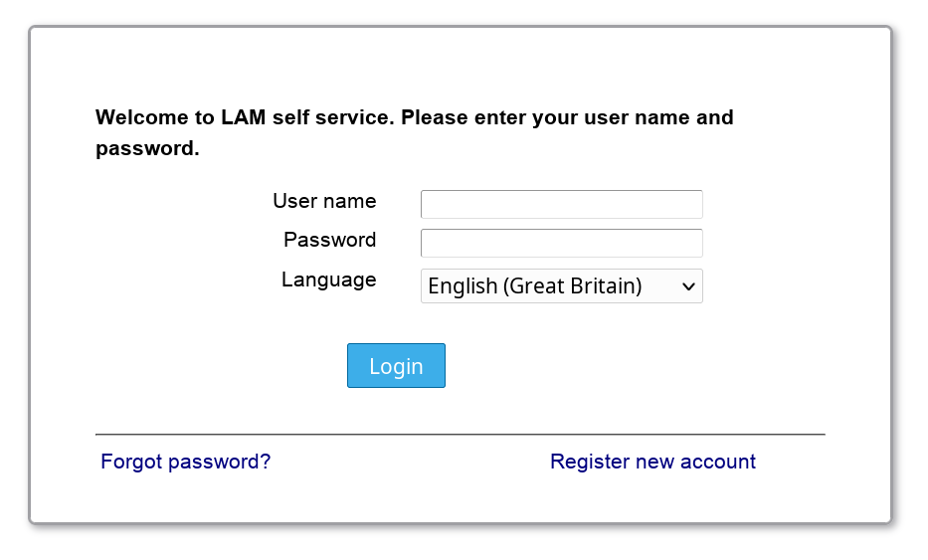
Task: Focus the Password input box
Action: click(561, 243)
